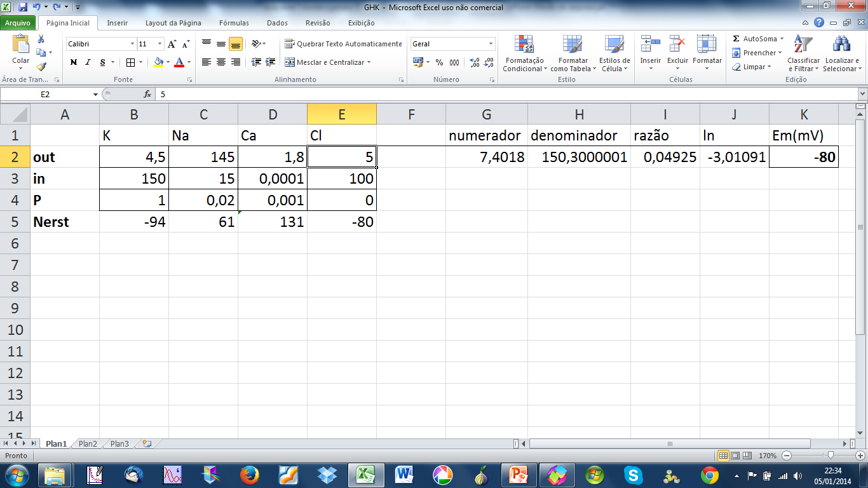Screen dimensions: 868x488
Task: Click the percent style icon
Action: (x=439, y=62)
